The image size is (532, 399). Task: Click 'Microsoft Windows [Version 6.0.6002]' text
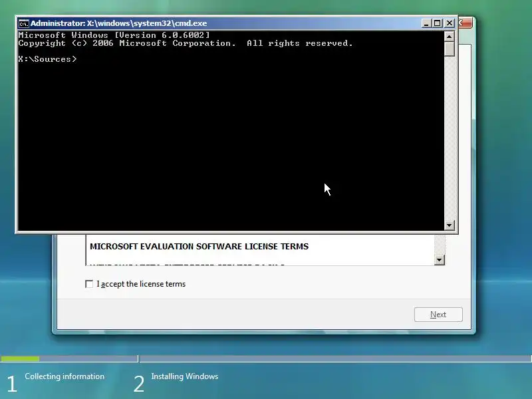(114, 35)
